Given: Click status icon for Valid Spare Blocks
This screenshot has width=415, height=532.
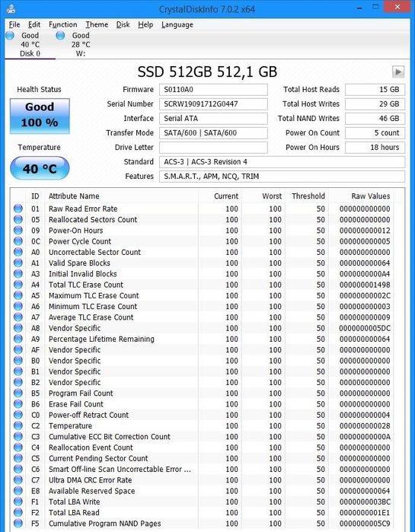Looking at the screenshot, I should 18,263.
